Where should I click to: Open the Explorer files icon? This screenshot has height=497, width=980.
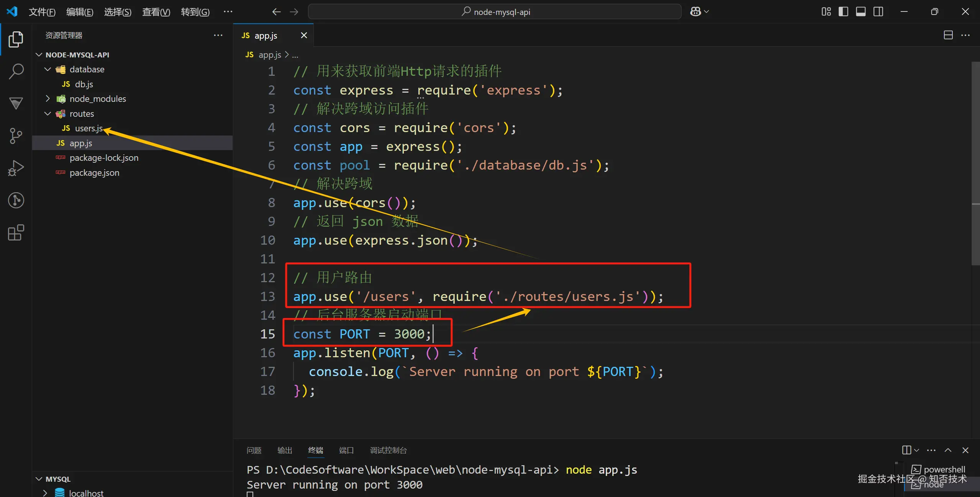(x=16, y=39)
